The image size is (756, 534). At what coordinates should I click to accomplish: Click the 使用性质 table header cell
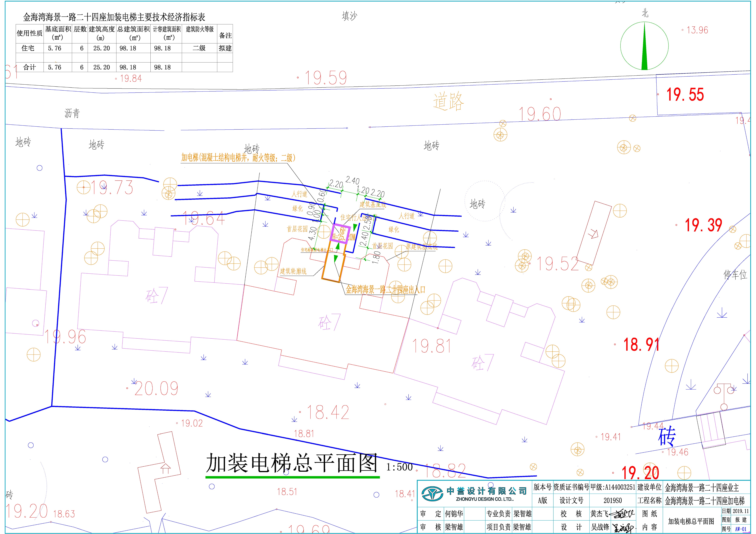coord(29,33)
